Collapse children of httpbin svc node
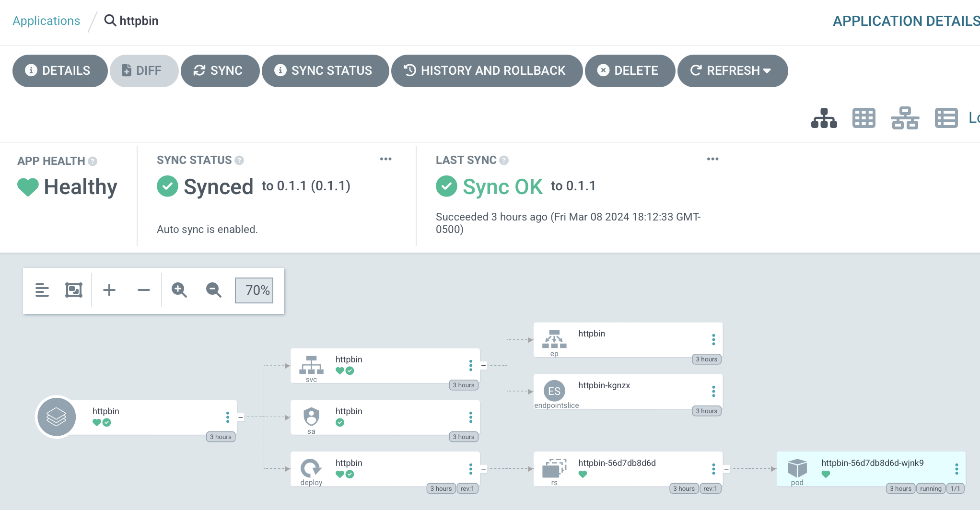 [484, 366]
